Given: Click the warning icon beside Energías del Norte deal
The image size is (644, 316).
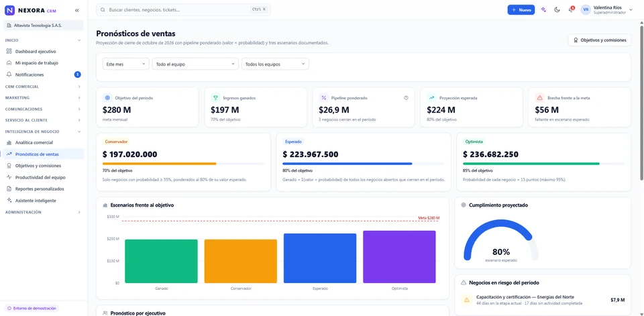Looking at the screenshot, I should click(466, 300).
